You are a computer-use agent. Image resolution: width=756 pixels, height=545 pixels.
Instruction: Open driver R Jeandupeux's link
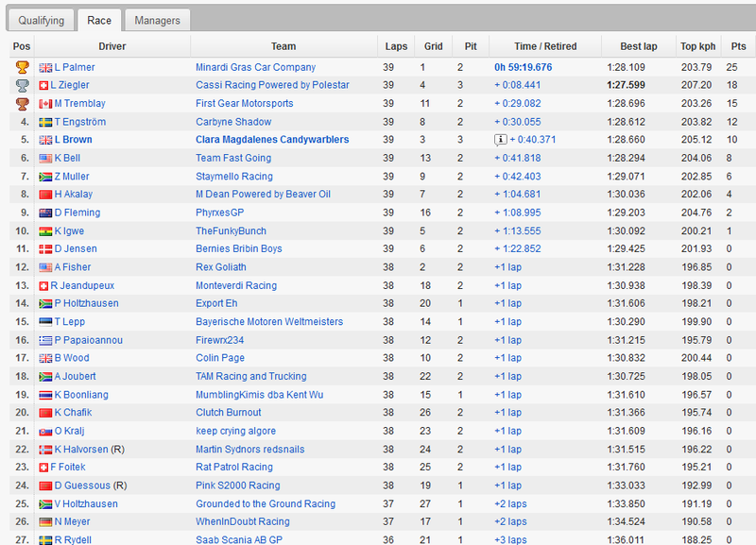pyautogui.click(x=82, y=285)
